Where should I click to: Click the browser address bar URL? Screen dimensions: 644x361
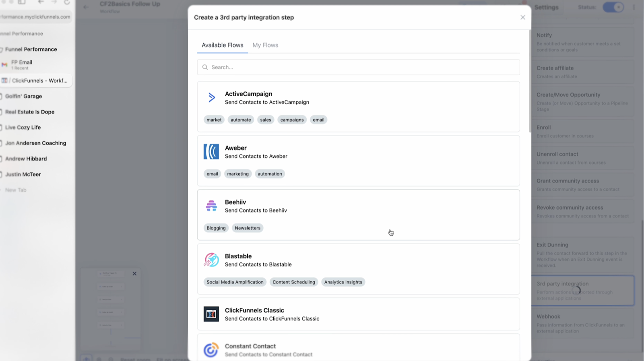click(35, 17)
